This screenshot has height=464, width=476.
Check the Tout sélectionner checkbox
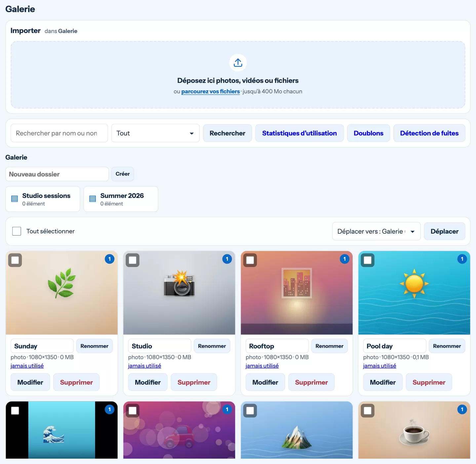pos(17,231)
